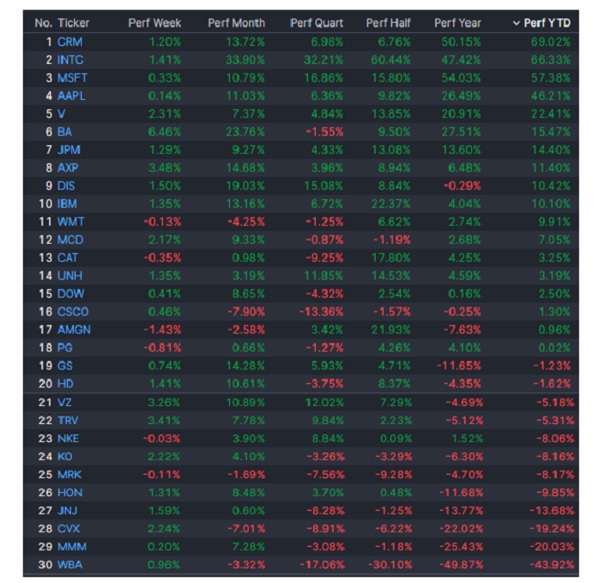Open the MRK ticker link
Screen dimensions: 600x583
69,474
